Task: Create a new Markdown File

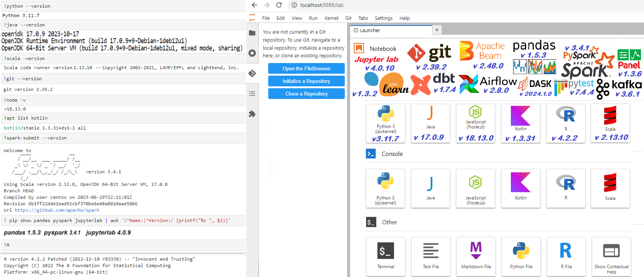Action: pyautogui.click(x=476, y=257)
